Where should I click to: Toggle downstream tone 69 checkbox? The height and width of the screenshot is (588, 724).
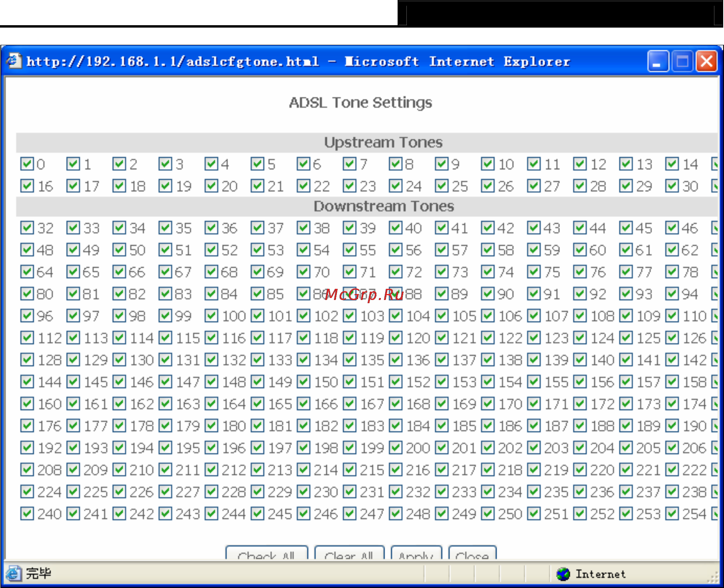tap(258, 272)
